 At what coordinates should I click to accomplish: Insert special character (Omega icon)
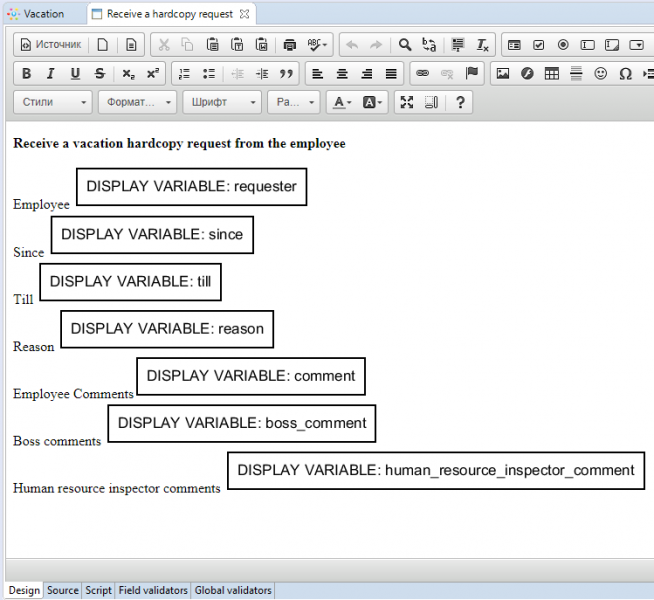pyautogui.click(x=625, y=74)
